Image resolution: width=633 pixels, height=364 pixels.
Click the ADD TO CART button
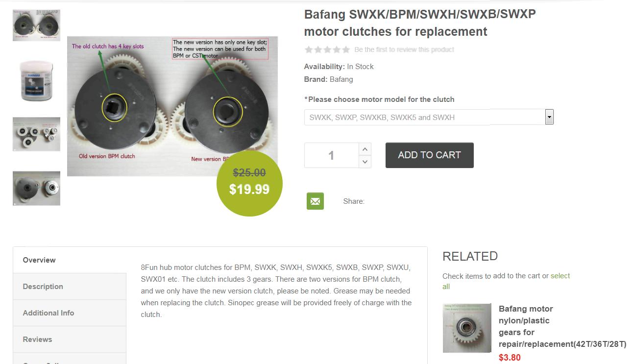click(429, 155)
